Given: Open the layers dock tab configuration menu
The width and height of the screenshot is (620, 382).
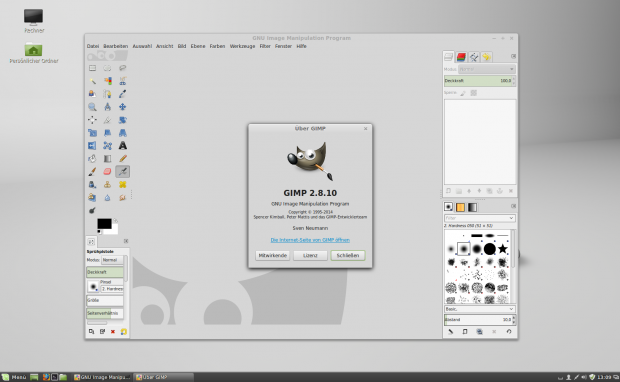Looking at the screenshot, I should [513, 57].
